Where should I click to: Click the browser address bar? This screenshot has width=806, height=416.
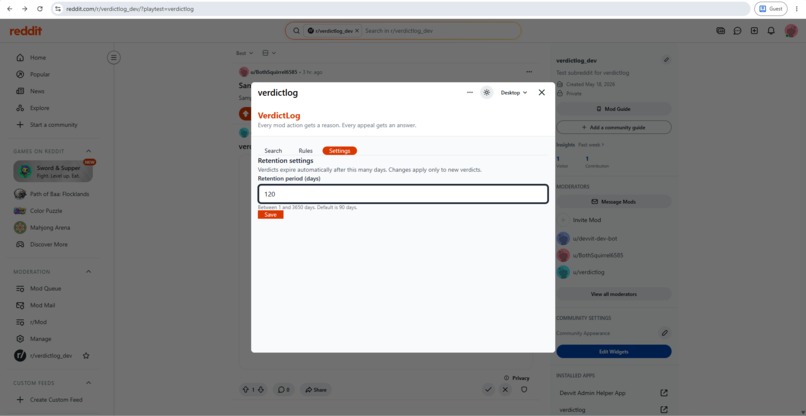pos(401,9)
